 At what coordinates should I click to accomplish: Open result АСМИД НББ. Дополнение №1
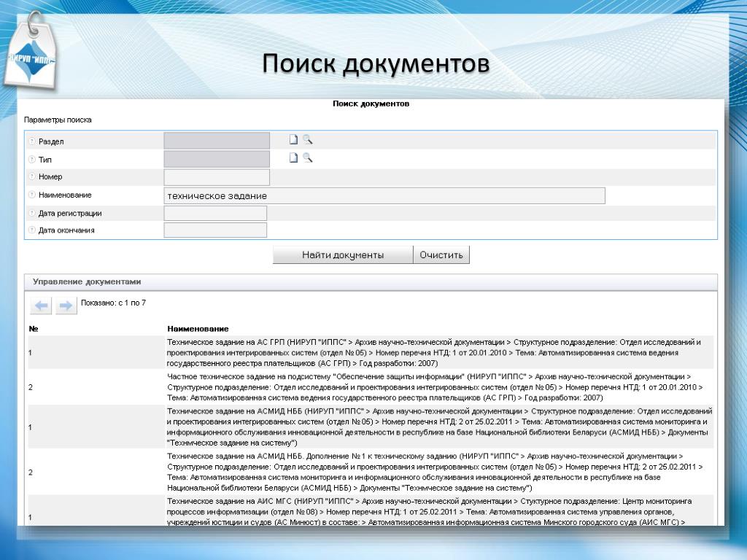tap(435, 472)
